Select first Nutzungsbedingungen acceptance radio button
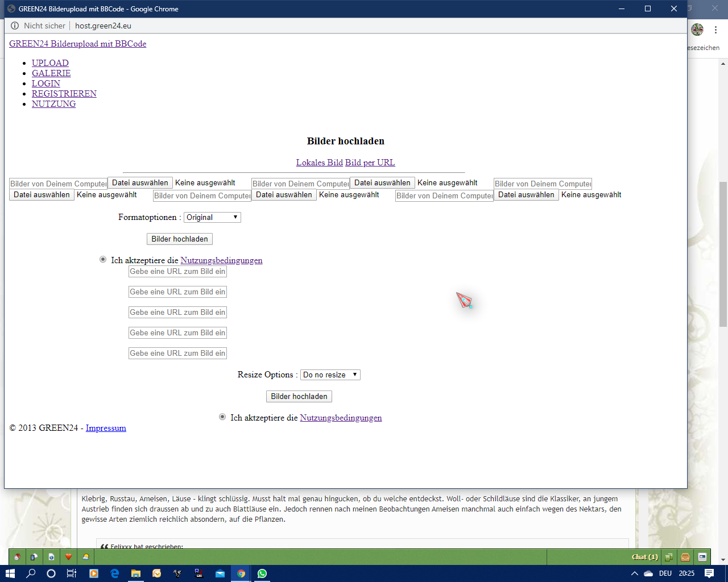Image resolution: width=728 pixels, height=582 pixels. click(x=103, y=260)
